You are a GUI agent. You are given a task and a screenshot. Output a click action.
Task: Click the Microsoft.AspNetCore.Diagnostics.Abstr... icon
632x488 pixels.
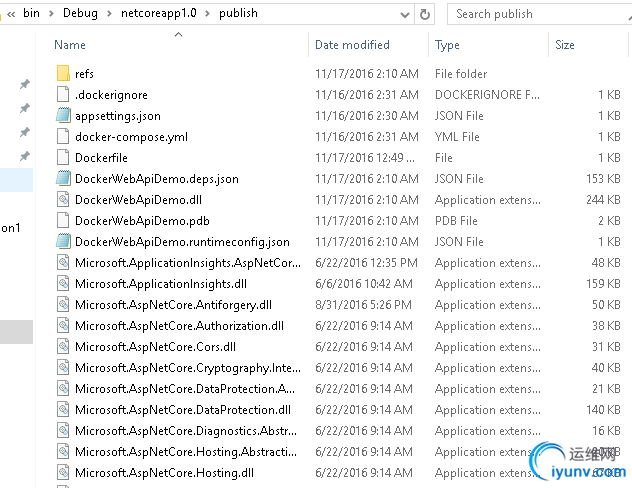click(x=63, y=430)
